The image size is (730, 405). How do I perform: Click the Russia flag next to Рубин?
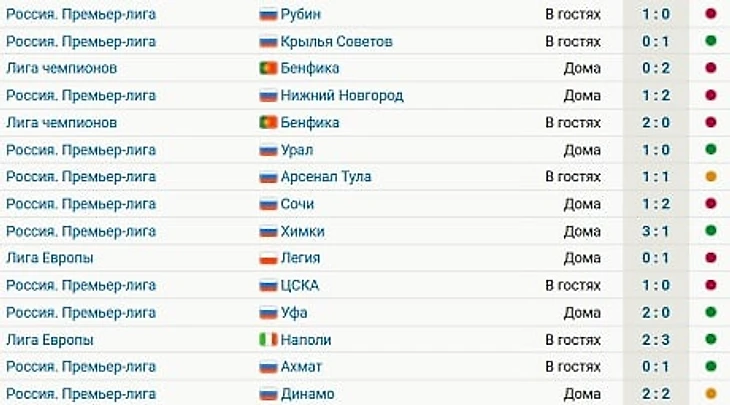point(268,14)
